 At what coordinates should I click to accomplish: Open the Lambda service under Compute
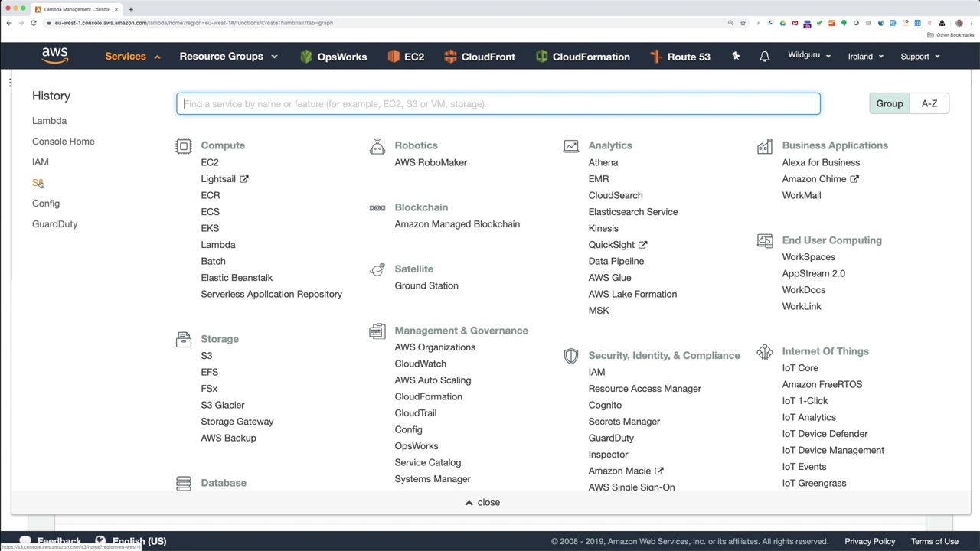[217, 245]
